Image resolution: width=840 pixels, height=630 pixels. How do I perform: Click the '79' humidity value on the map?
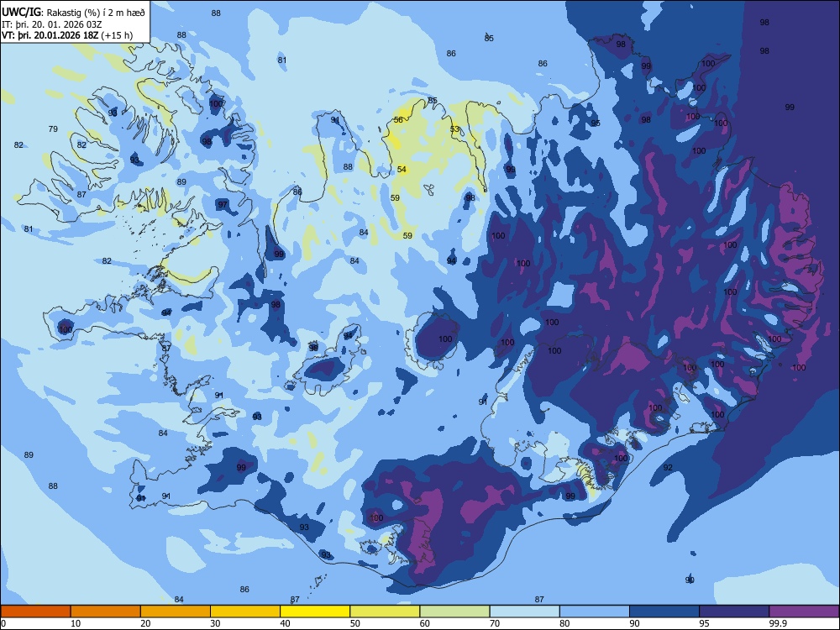pos(53,129)
